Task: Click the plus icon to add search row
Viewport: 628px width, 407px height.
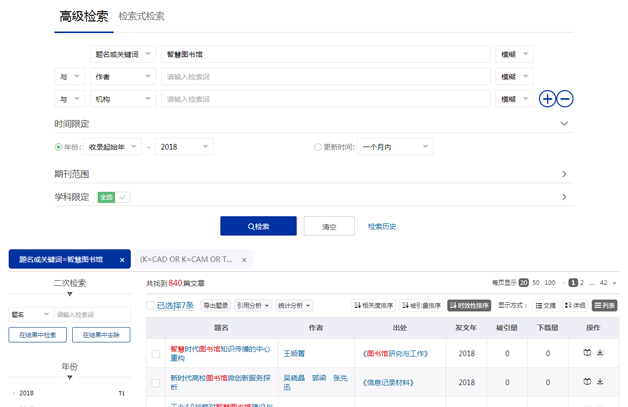Action: tap(547, 99)
